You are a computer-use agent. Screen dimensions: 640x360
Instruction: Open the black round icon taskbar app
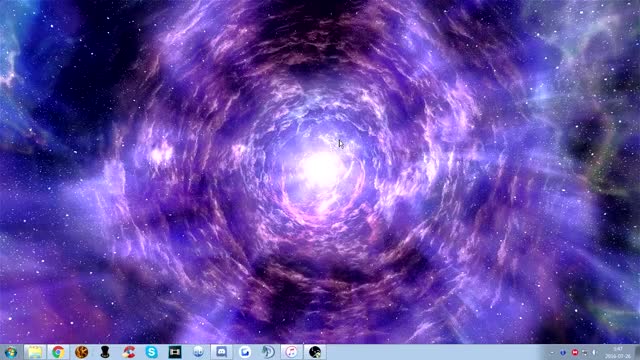315,352
